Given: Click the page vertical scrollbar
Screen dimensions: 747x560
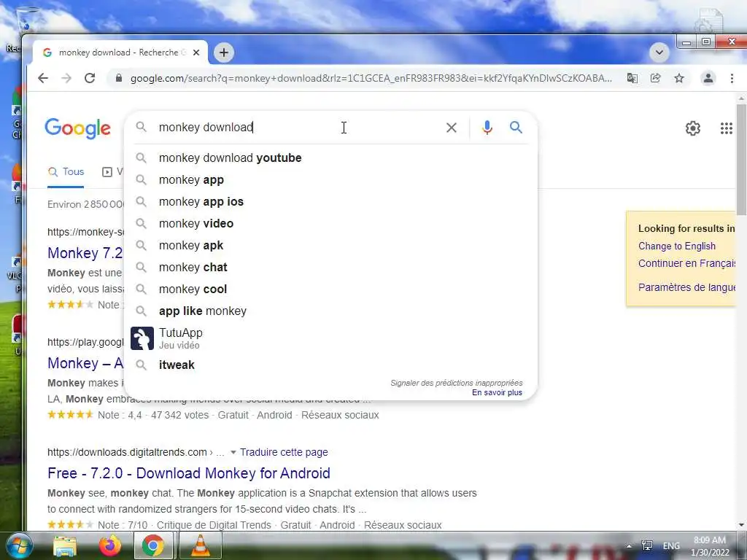Looking at the screenshot, I should (x=741, y=159).
